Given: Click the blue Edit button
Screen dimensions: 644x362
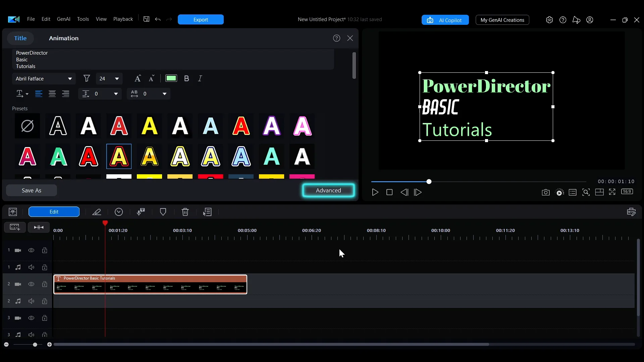Looking at the screenshot, I should click(x=54, y=212).
